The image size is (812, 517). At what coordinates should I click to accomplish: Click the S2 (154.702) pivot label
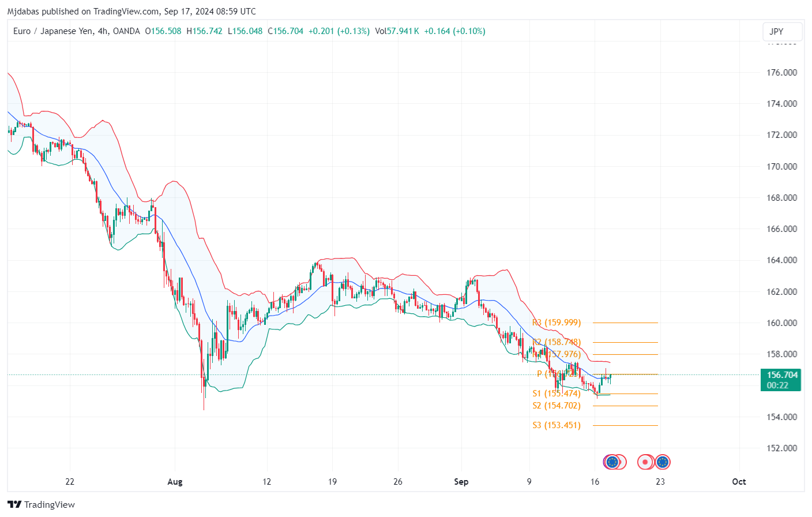[557, 406]
